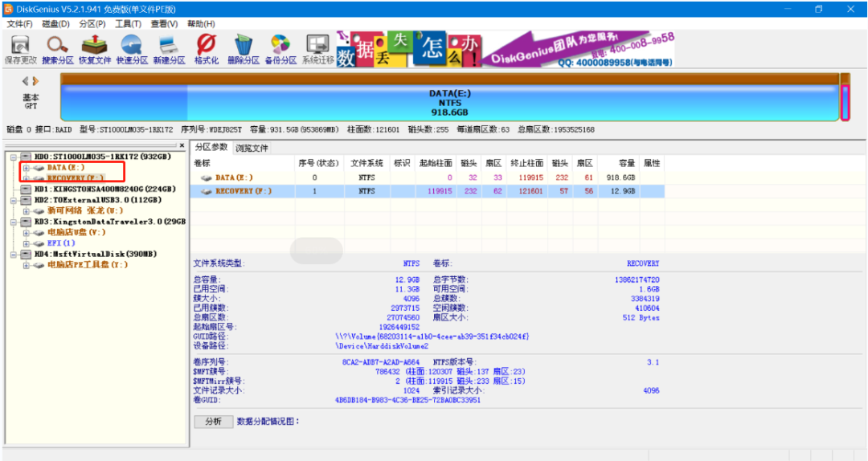Close the disk tree panel with the x
Image resolution: width=868 pixels, height=461 pixels.
pos(182,145)
